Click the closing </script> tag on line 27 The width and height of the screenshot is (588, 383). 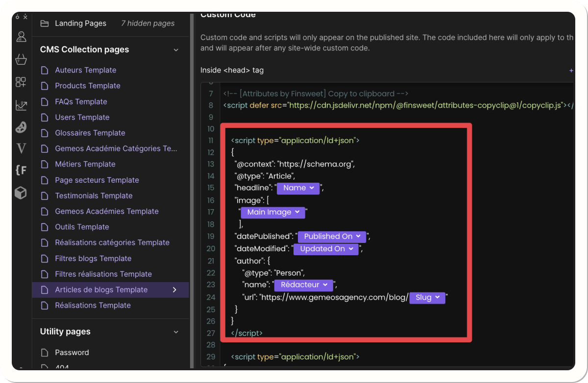point(246,333)
